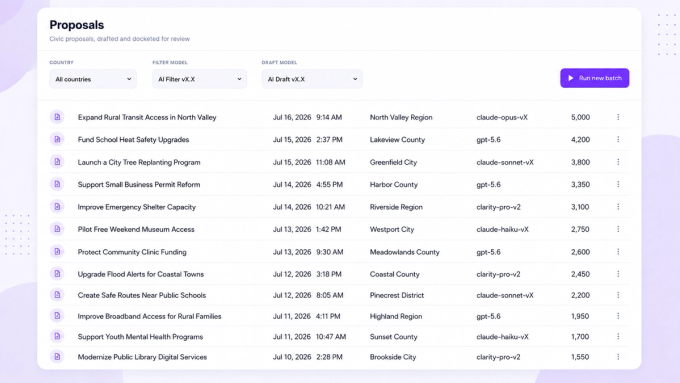This screenshot has width=680, height=383.
Task: Open more options for Brookside City row
Action: click(x=618, y=357)
